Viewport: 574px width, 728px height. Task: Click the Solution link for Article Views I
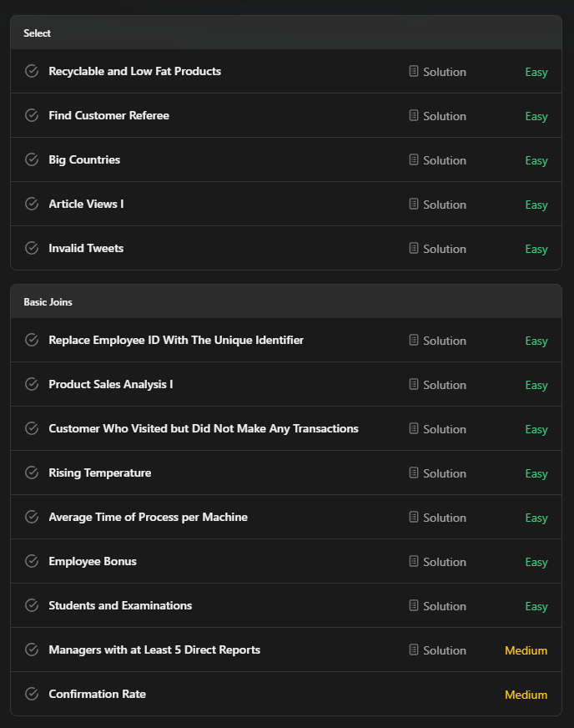tap(437, 205)
